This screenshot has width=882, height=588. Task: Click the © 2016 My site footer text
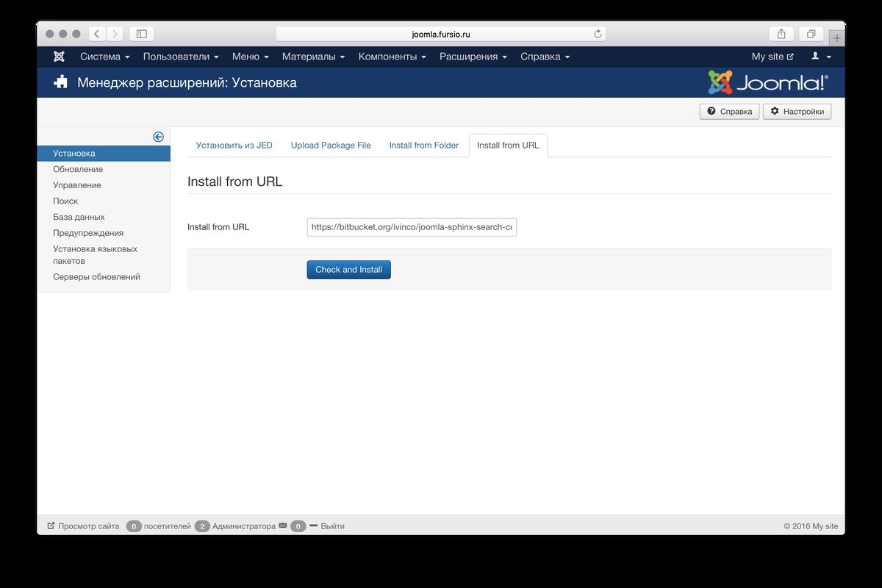[x=811, y=526]
